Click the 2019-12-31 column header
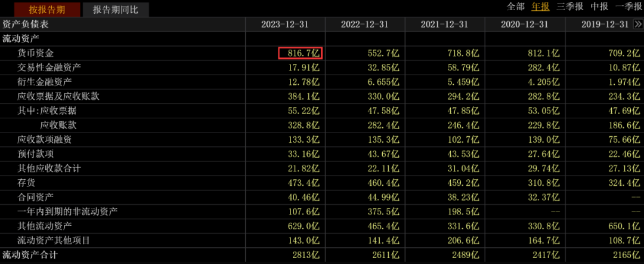This screenshot has width=644, height=264. click(605, 24)
